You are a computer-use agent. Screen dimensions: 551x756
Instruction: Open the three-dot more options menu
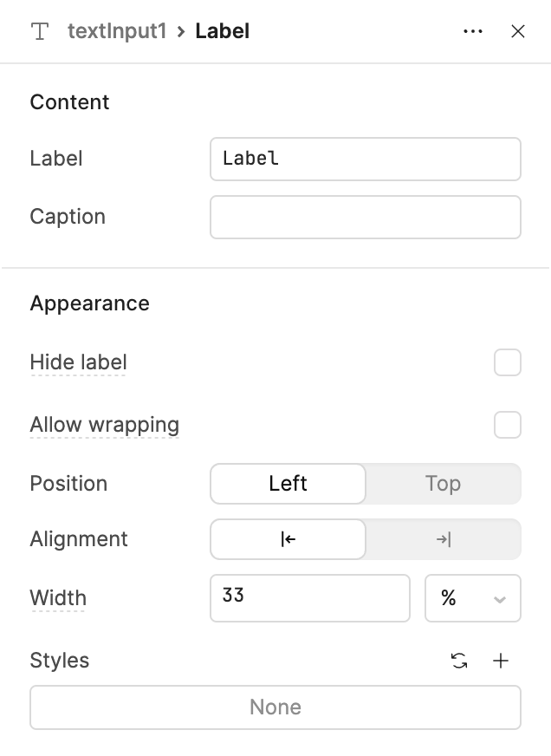click(x=472, y=31)
